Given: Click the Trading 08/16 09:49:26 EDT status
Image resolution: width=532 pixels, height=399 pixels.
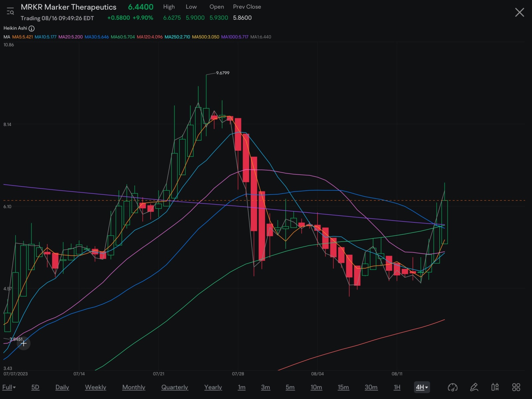Looking at the screenshot, I should pyautogui.click(x=57, y=18).
